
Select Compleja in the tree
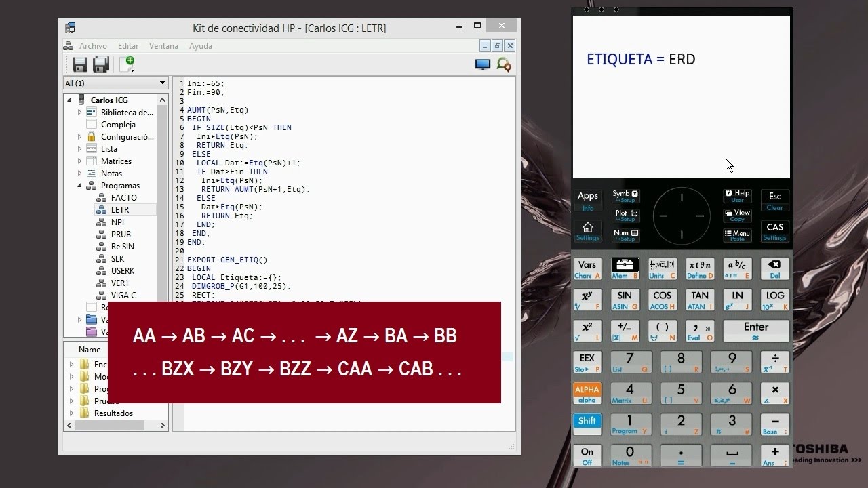(118, 125)
